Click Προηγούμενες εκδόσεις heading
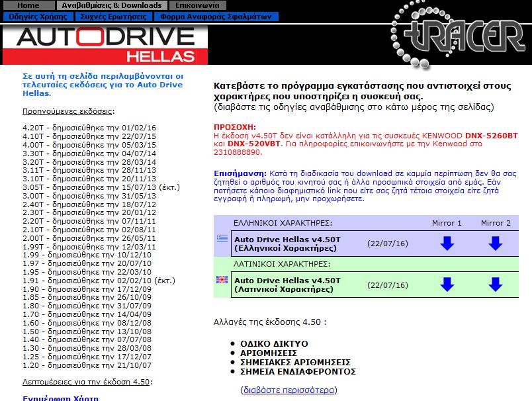532x401 pixels. 69,111
